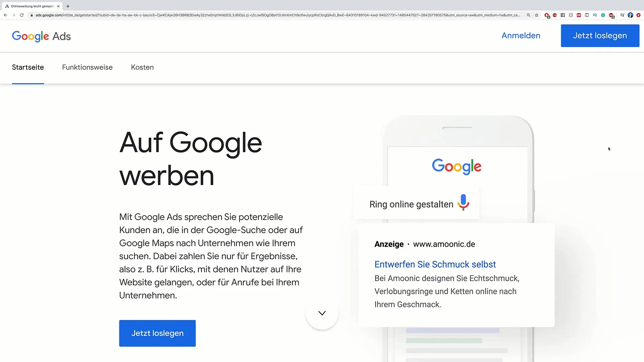
Task: Click the forward navigation arrow icon
Action: tap(14, 15)
